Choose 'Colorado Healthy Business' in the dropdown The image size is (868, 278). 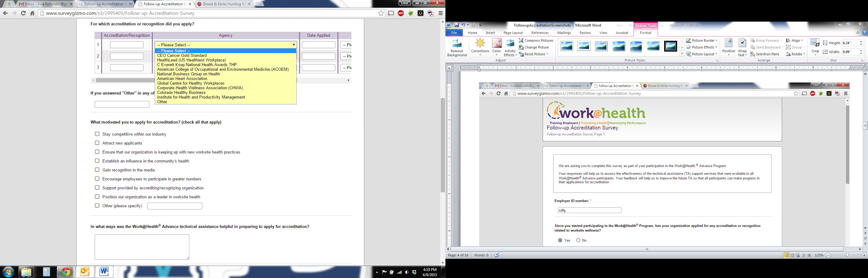click(x=226, y=93)
